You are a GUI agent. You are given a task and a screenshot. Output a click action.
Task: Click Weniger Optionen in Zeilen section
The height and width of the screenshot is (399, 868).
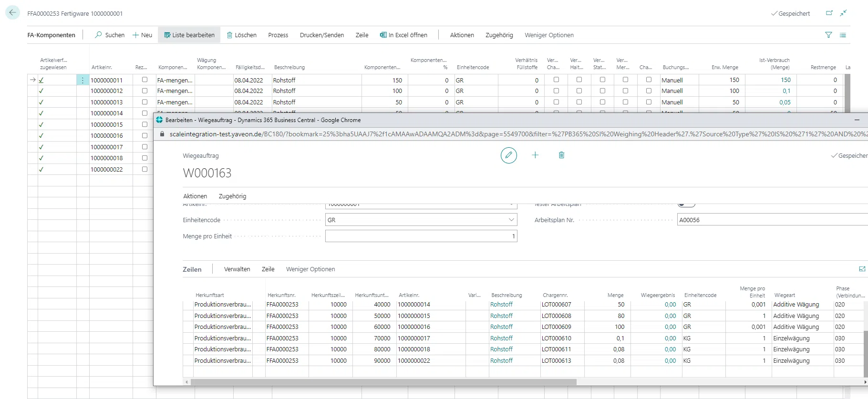[310, 269]
